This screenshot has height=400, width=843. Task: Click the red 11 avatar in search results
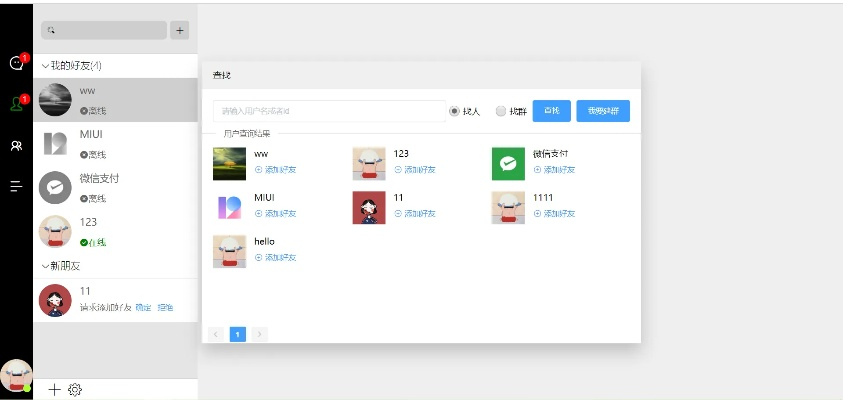pos(369,208)
